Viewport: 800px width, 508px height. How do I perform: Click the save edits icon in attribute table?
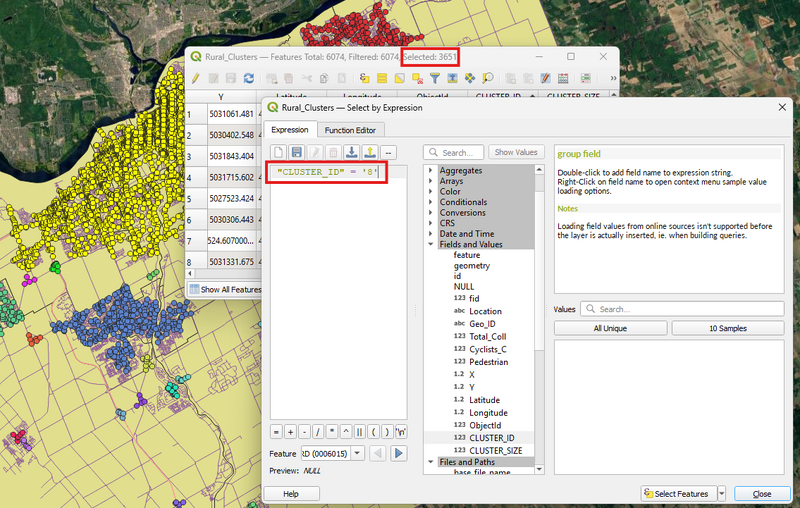coord(231,78)
